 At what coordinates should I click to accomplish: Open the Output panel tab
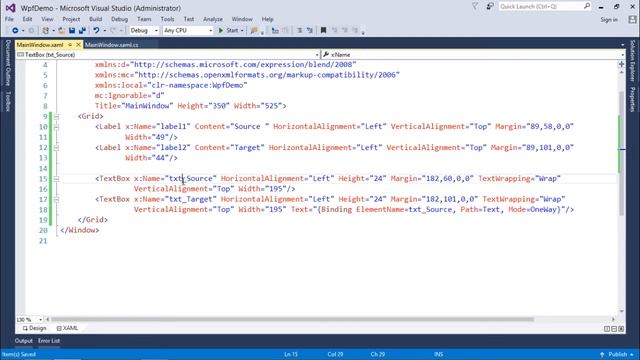tap(24, 341)
